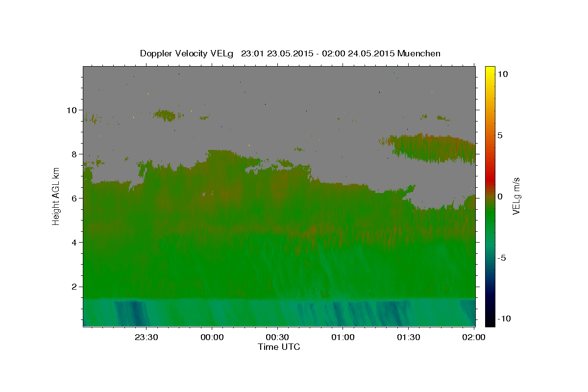Click the height tick label 10
588x392 pixels.
pyautogui.click(x=73, y=110)
